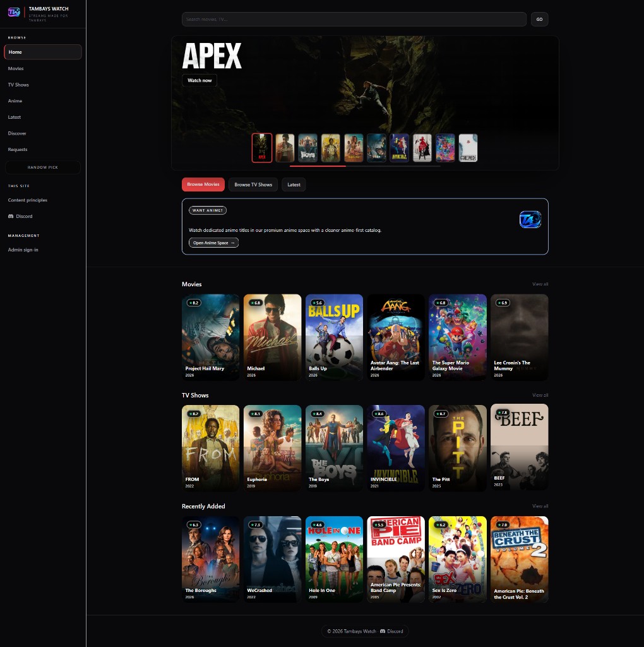Select The Boys carousel thumbnail

point(308,148)
